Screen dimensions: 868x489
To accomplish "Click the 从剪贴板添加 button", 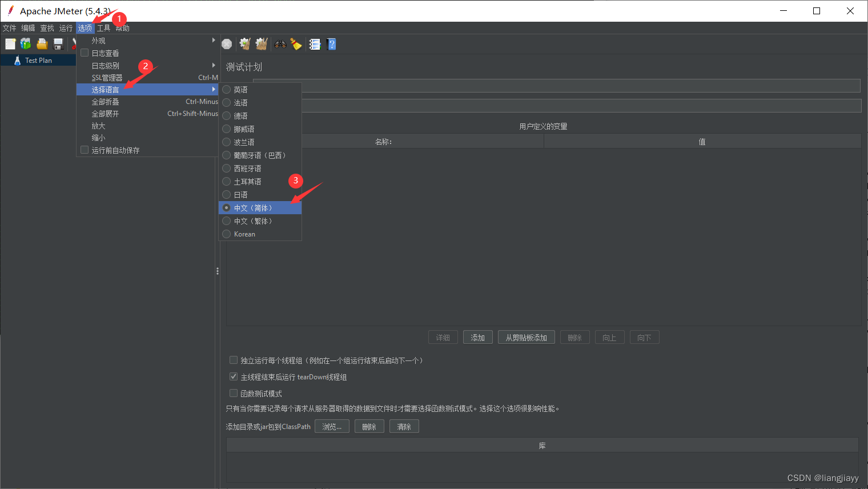I will [x=527, y=338].
